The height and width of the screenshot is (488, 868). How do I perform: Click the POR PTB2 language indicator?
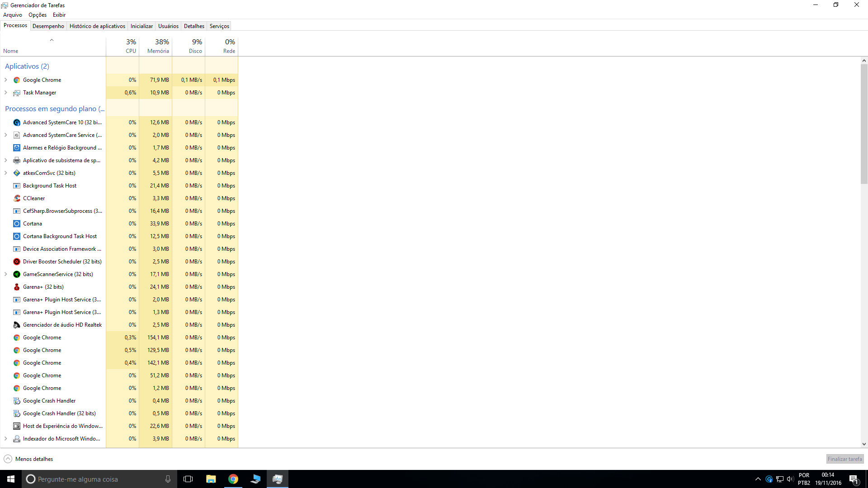(x=804, y=479)
